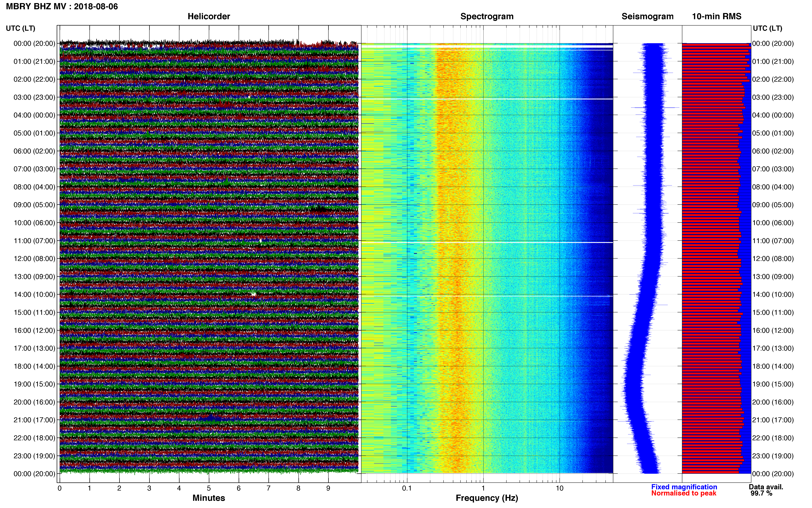This screenshot has width=812, height=508.
Task: Click '03:00 (23:00)' beside the Helicorder
Action: pos(34,97)
